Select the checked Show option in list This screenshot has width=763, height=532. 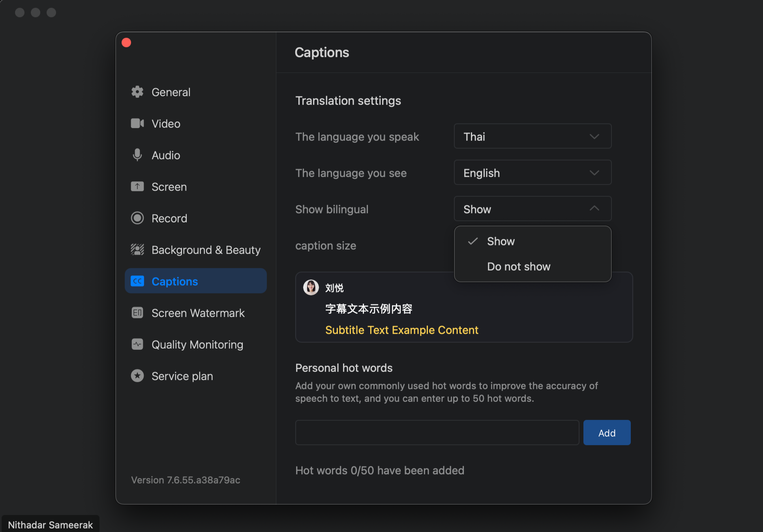tap(501, 241)
